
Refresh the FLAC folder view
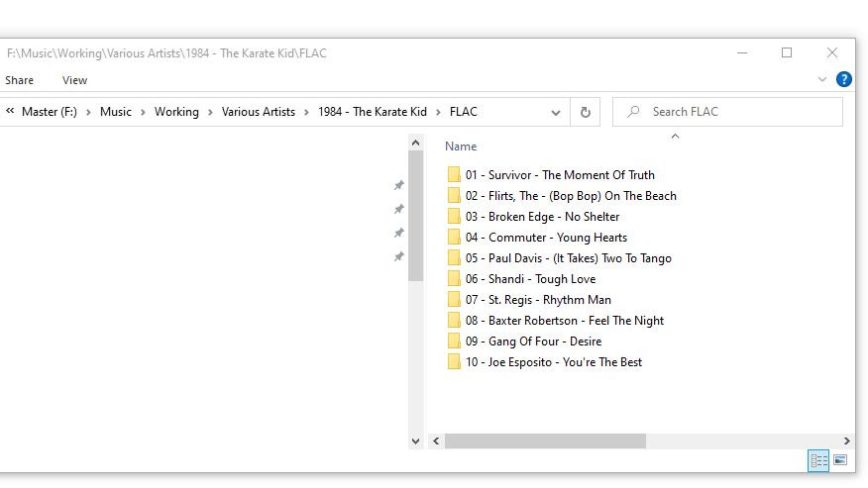tap(585, 112)
